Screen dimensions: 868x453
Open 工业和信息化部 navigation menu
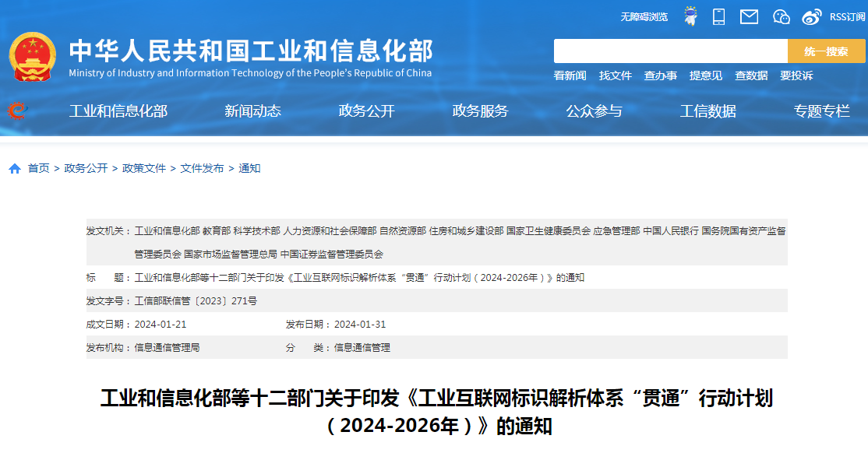(118, 111)
